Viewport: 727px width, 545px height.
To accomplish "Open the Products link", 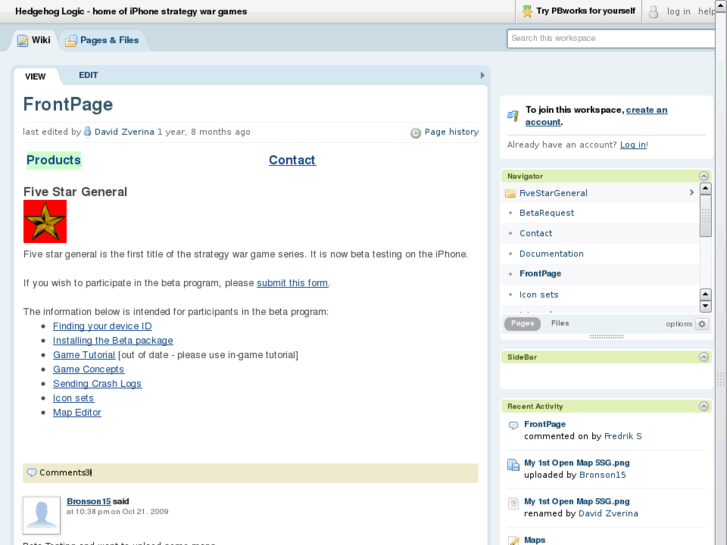I will (x=53, y=160).
